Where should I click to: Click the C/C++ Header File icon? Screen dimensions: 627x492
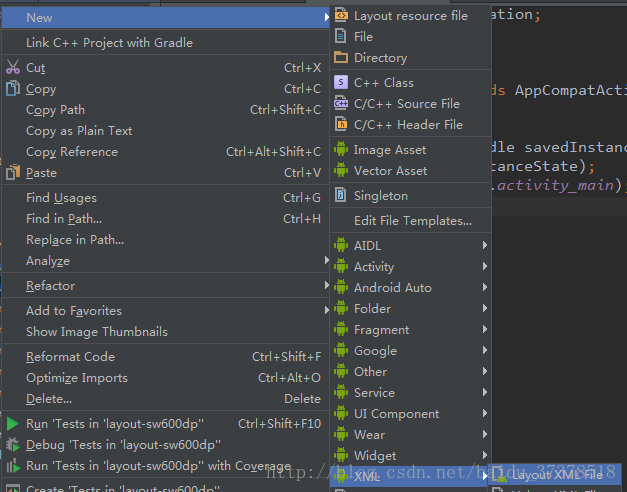341,124
